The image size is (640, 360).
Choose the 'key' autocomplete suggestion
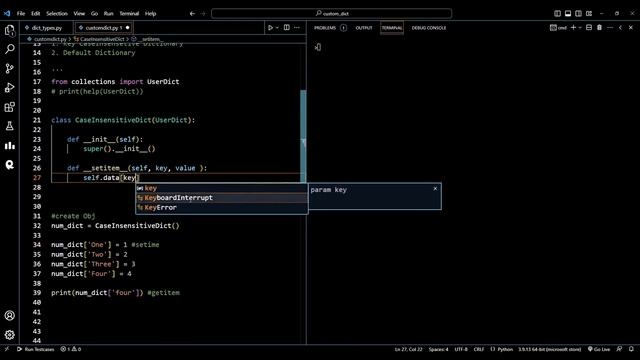[222, 188]
